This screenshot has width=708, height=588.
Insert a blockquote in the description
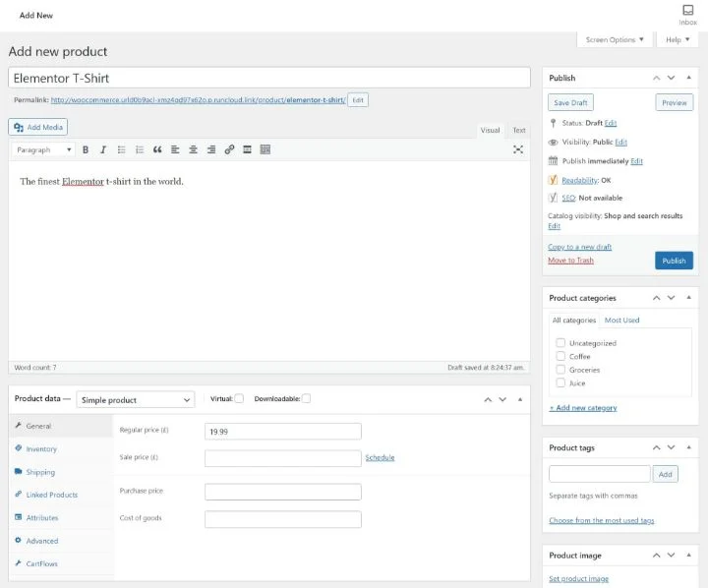(x=157, y=149)
